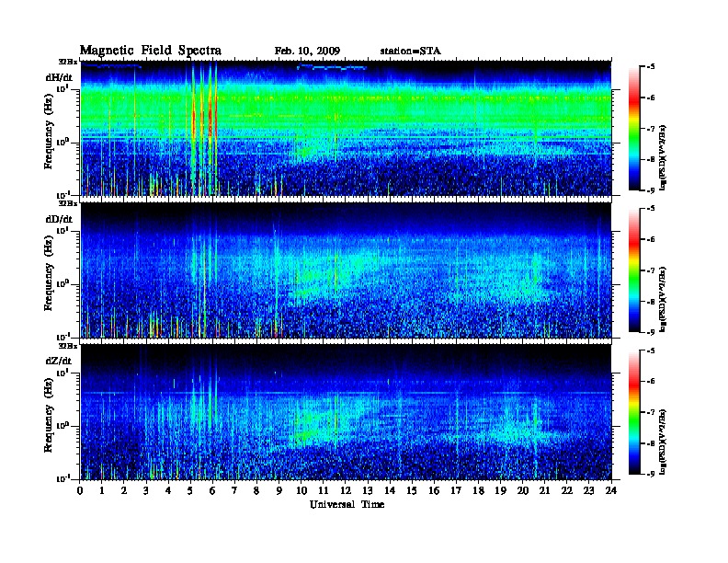Click hour 10 on the Universal Time axis

point(301,490)
